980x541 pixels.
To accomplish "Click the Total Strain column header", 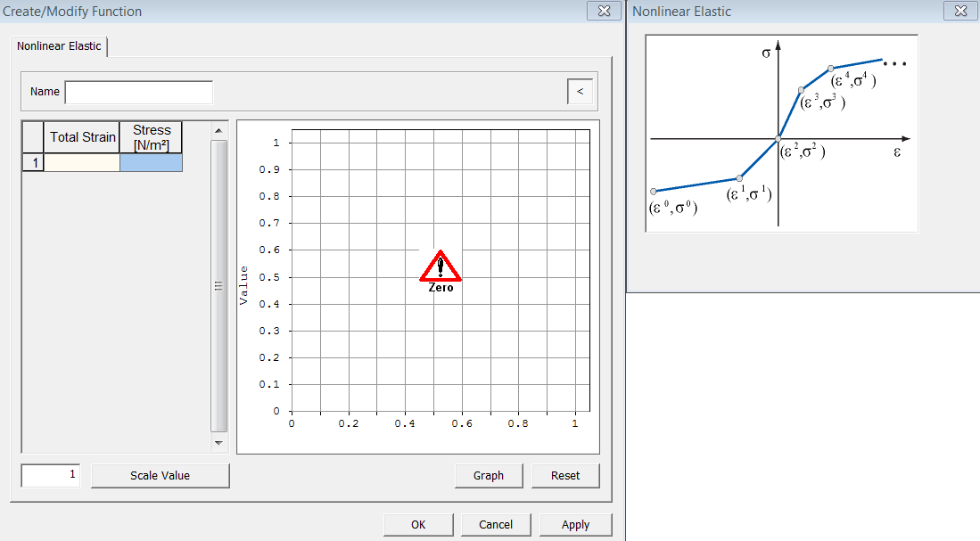I will (x=82, y=136).
